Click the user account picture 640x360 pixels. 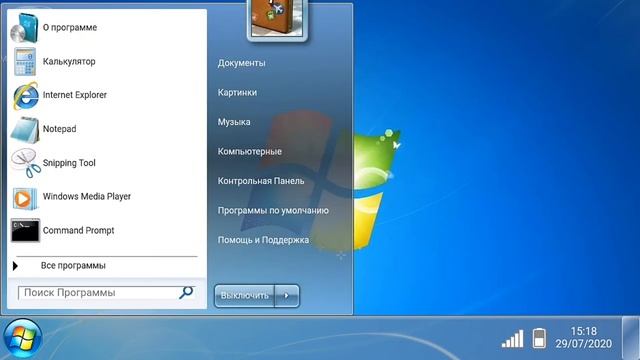coord(277,19)
